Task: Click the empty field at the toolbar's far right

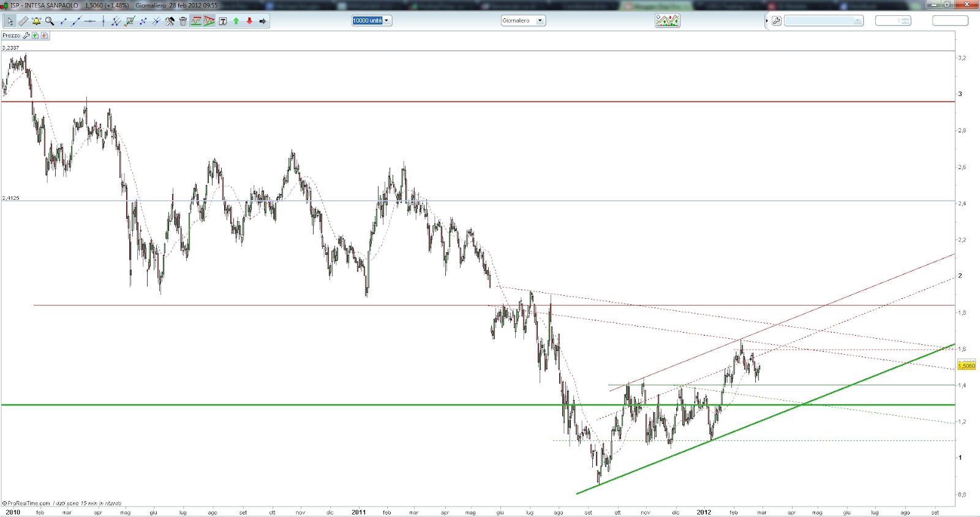Action: click(x=950, y=21)
